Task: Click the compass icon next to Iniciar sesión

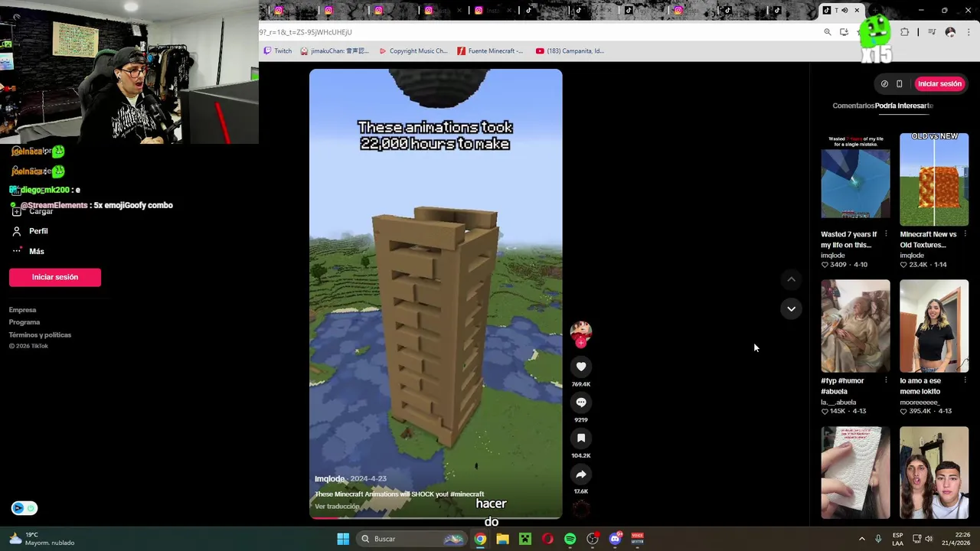Action: (884, 84)
